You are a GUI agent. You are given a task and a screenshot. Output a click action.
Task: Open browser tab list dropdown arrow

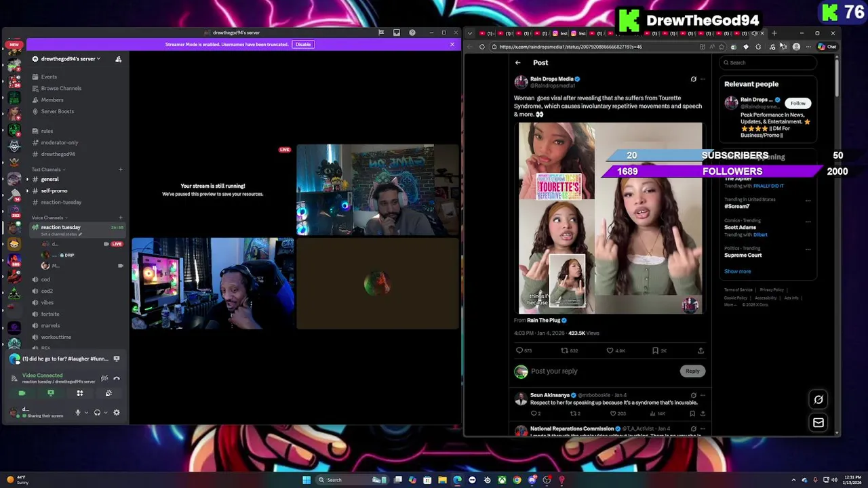470,33
